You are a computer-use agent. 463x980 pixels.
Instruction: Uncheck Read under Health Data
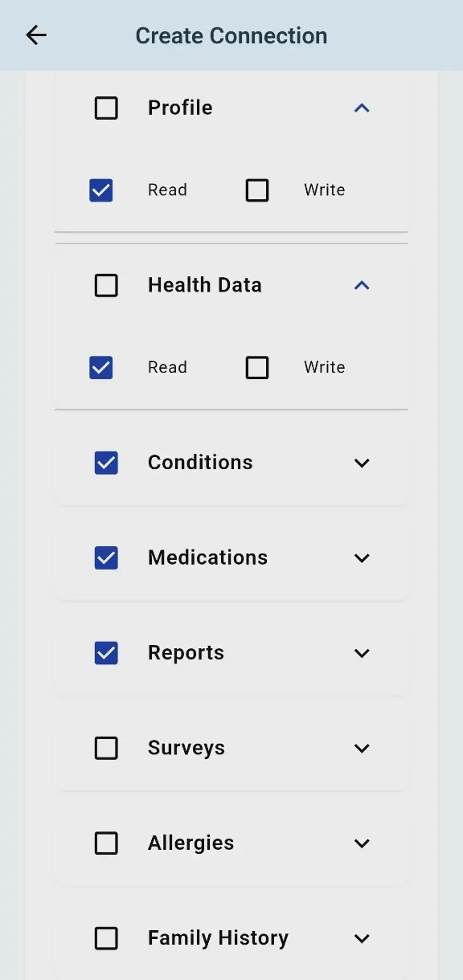[x=101, y=367]
